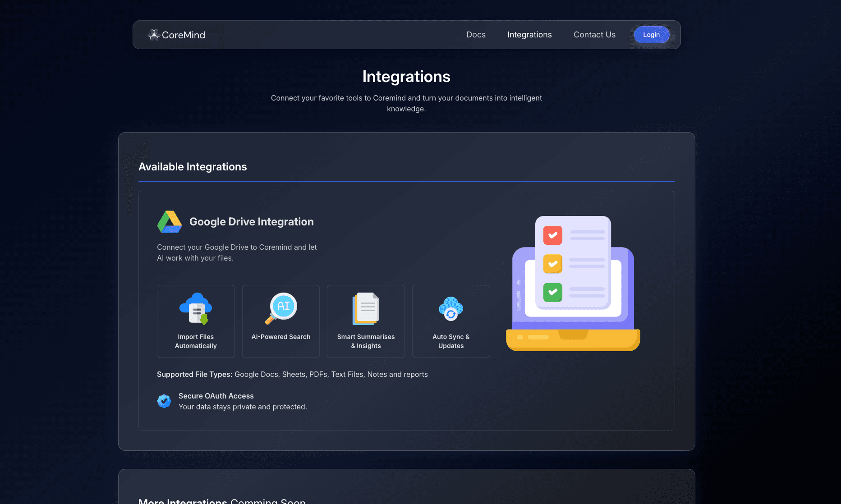
Task: Click the CoreMind logo icon
Action: point(154,35)
